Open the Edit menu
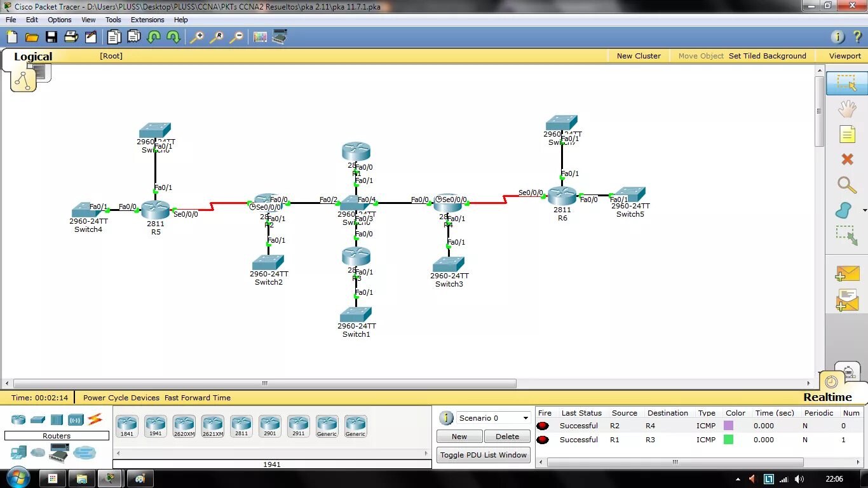The width and height of the screenshot is (868, 488). [32, 20]
